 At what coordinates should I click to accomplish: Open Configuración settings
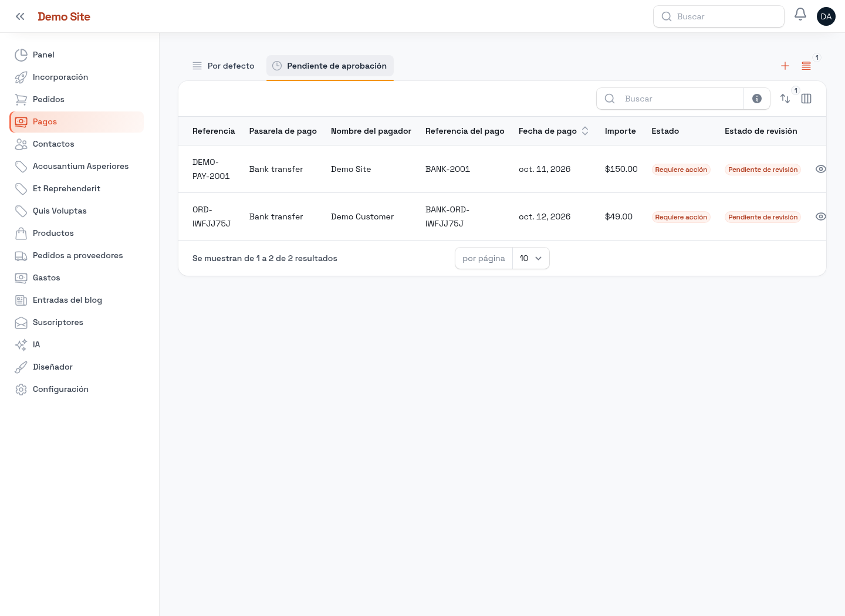click(x=77, y=389)
